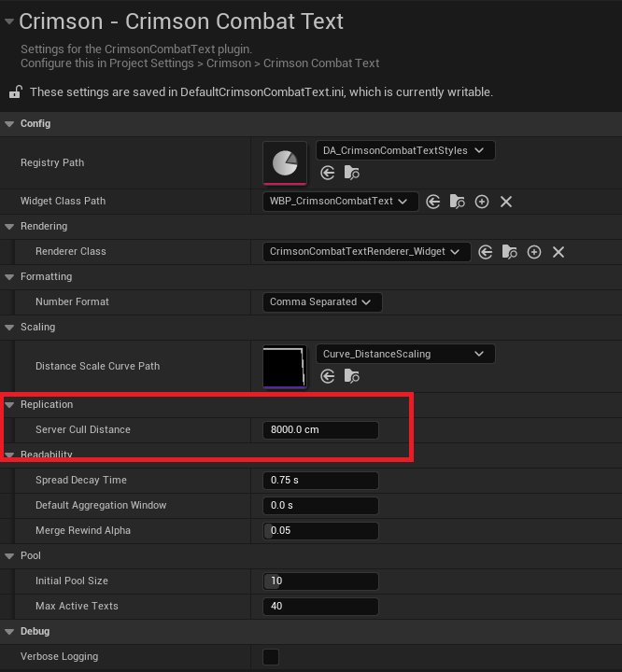Collapse the Config section
The image size is (622, 672).
coord(9,124)
